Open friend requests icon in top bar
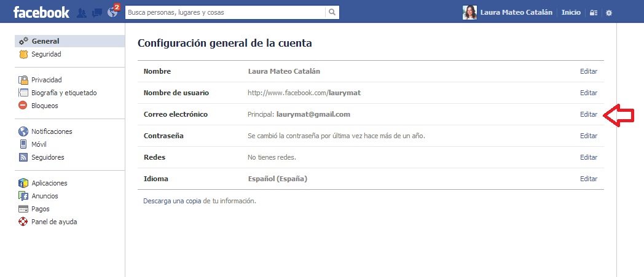Viewport: 644px width, 277px height. click(x=82, y=12)
